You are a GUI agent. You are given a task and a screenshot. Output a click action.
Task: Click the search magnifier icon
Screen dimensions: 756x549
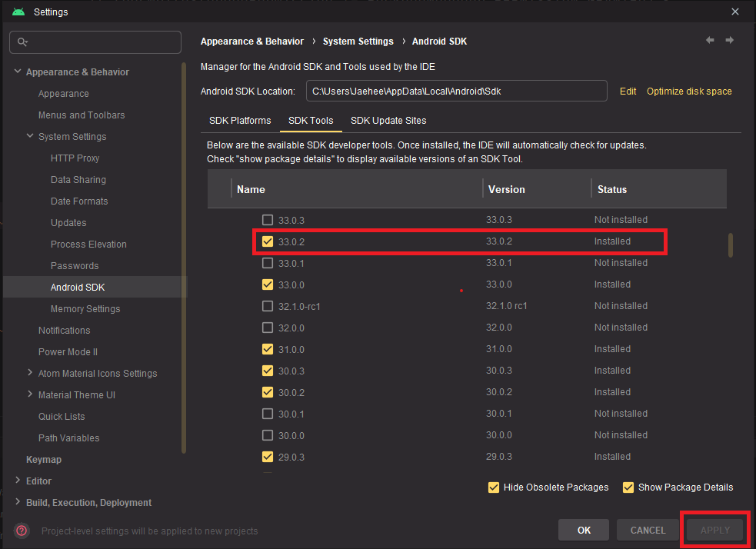22,42
